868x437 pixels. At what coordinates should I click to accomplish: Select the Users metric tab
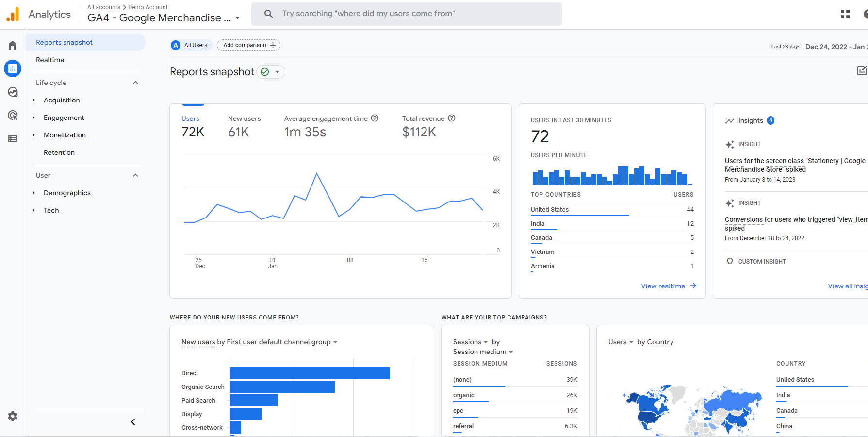[x=193, y=128]
